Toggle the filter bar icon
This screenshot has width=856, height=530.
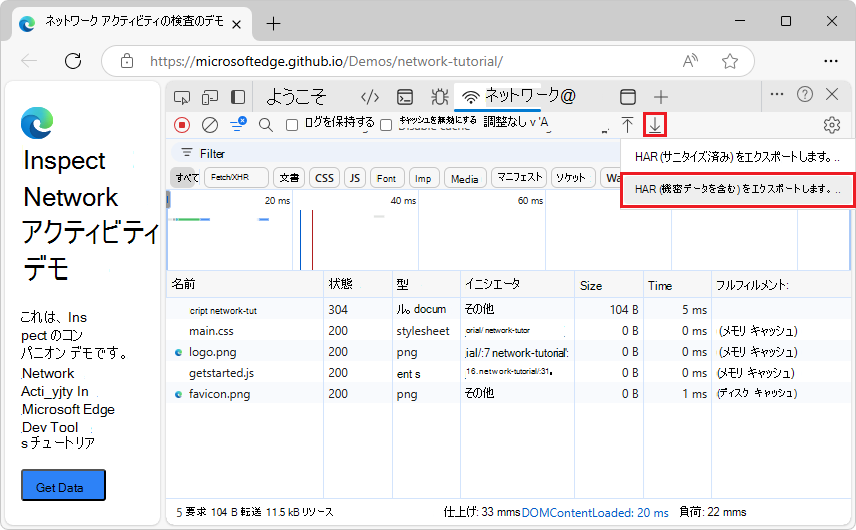pos(238,124)
